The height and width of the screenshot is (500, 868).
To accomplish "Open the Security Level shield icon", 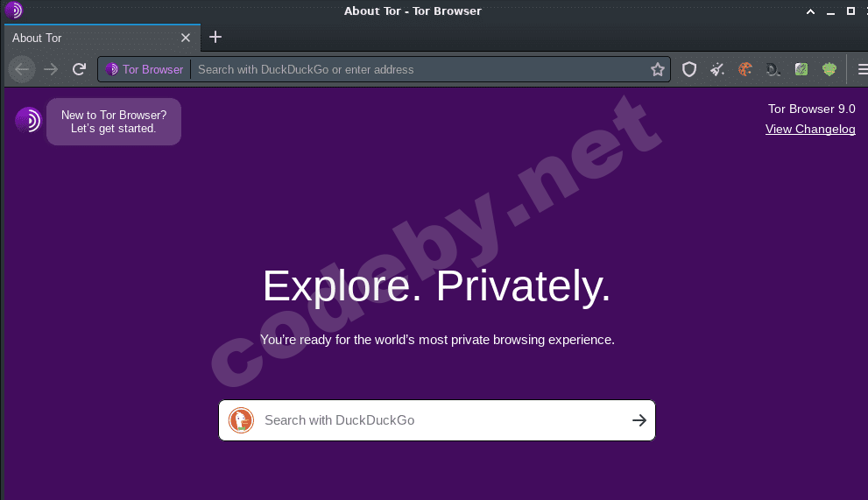I will (688, 69).
